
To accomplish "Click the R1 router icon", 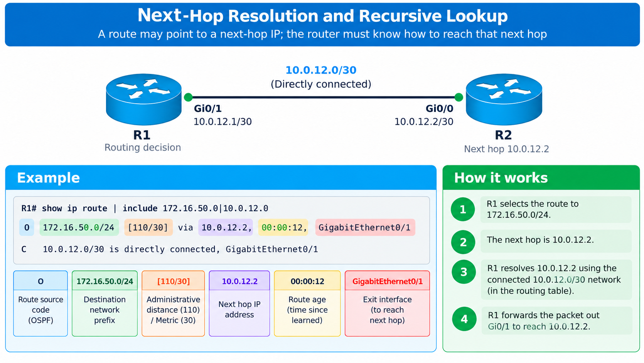I will 143,99.
